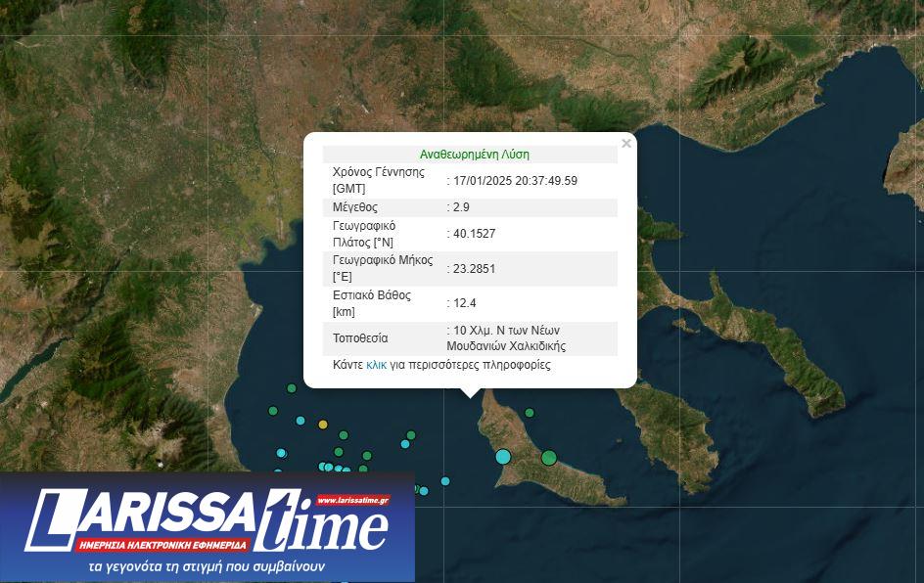
Task: Open the www.larissatime.gr web address label
Action: click(x=352, y=500)
